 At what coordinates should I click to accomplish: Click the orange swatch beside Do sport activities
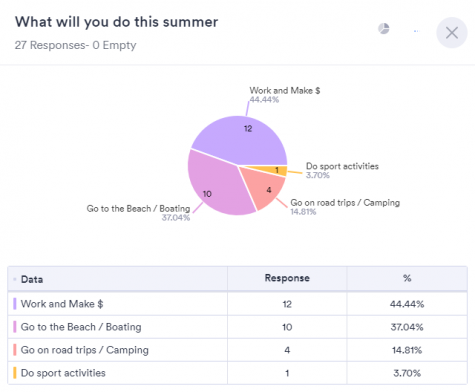pyautogui.click(x=15, y=373)
